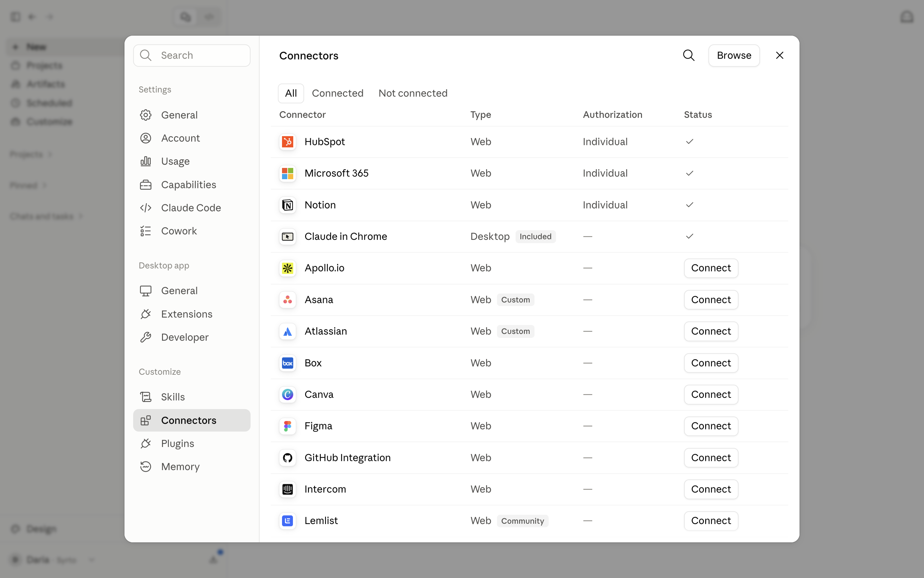Connect the Lemlist connector

pyautogui.click(x=711, y=521)
